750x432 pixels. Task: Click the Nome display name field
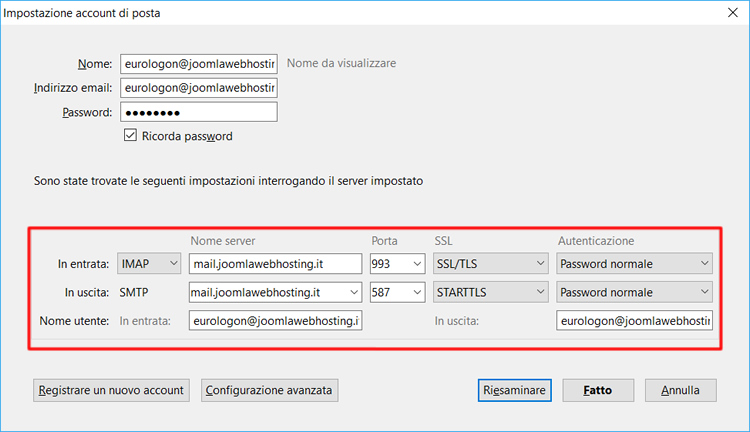coord(198,63)
